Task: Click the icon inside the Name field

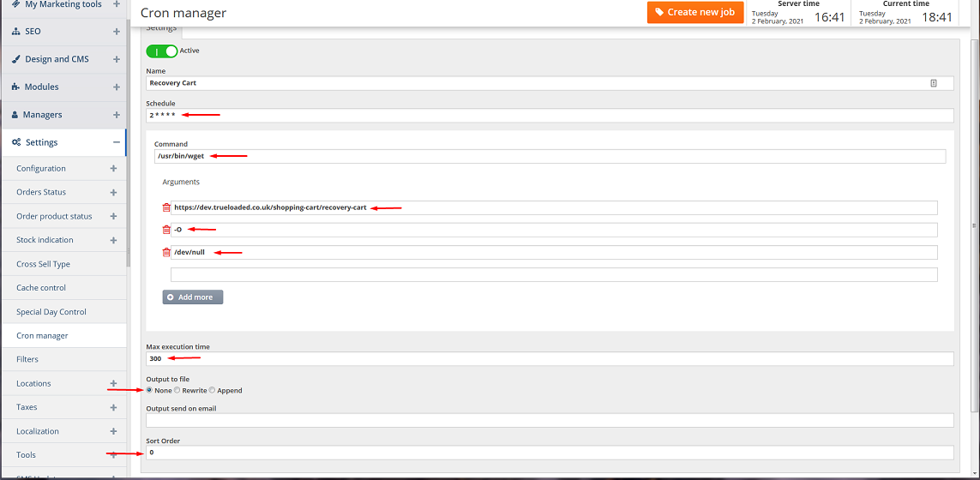Action: click(x=934, y=83)
